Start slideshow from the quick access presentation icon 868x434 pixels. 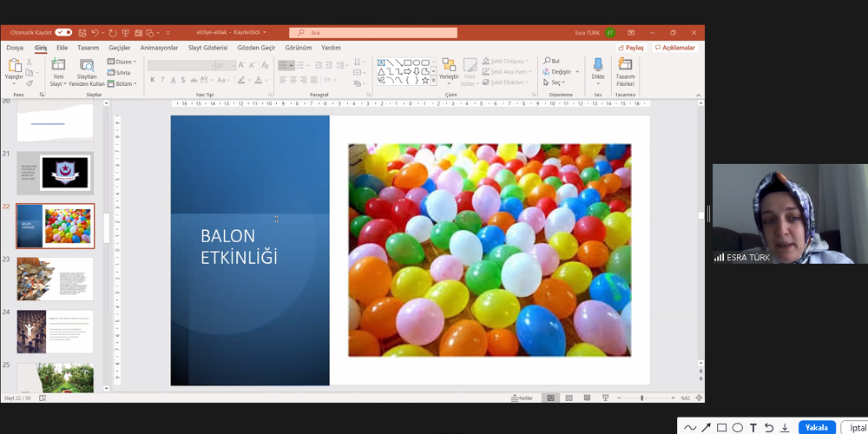coord(126,33)
